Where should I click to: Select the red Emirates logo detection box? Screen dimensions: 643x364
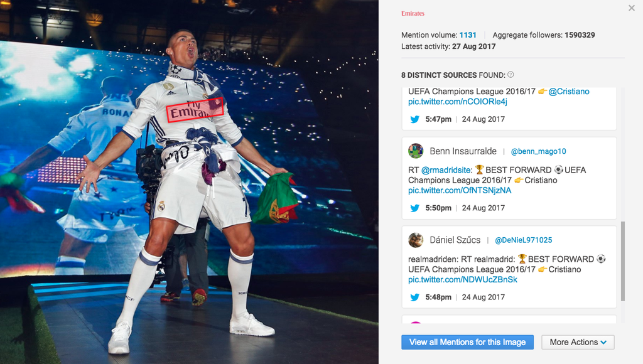(x=195, y=110)
